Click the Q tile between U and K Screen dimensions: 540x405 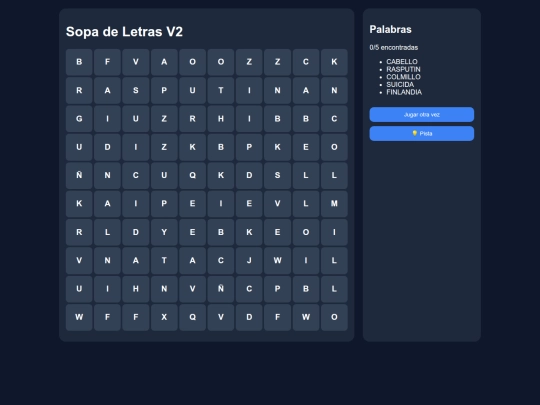click(193, 175)
